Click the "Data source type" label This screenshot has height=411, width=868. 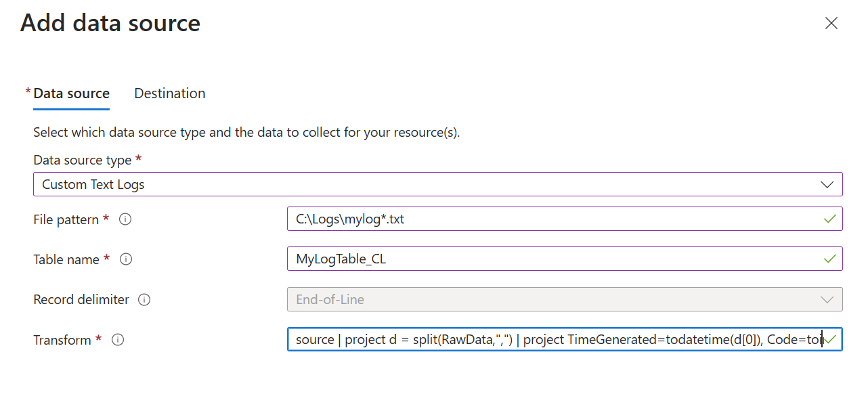coord(83,160)
